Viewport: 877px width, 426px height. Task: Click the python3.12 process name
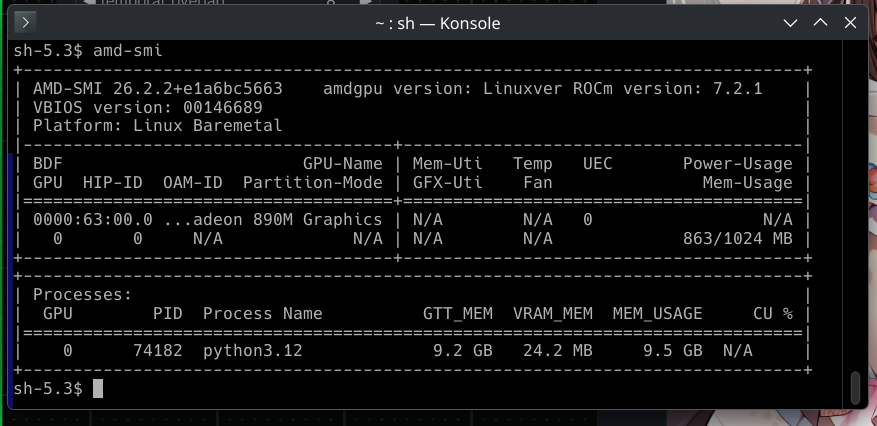coord(252,351)
